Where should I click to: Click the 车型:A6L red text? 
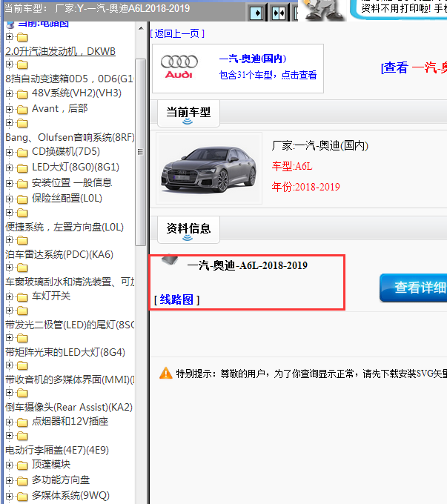[292, 166]
